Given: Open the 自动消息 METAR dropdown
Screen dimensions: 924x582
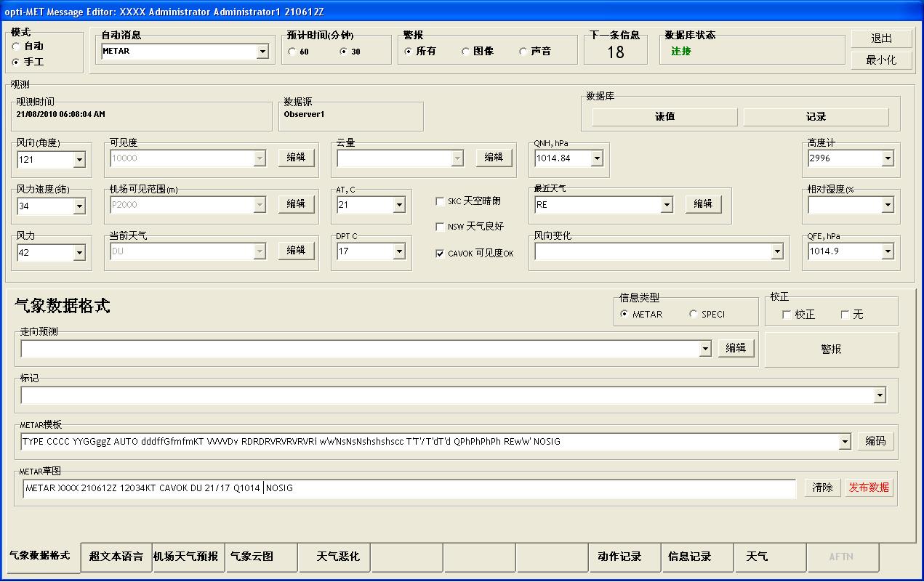Looking at the screenshot, I should [262, 52].
